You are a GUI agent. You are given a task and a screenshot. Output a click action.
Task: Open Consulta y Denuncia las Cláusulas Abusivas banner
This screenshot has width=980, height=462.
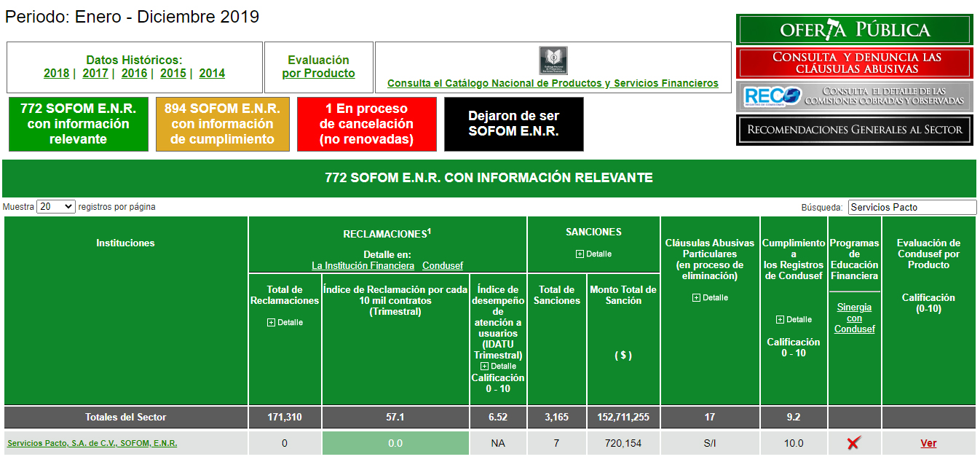point(855,63)
